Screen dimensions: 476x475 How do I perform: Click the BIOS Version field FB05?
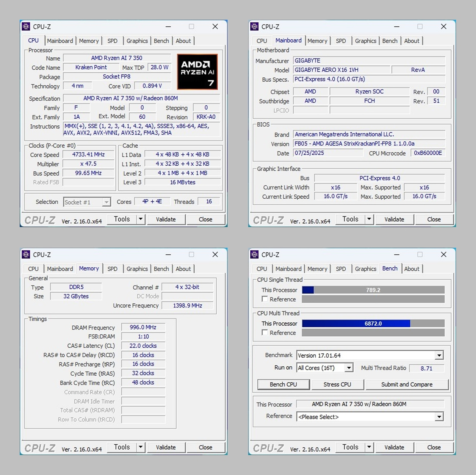click(x=369, y=144)
